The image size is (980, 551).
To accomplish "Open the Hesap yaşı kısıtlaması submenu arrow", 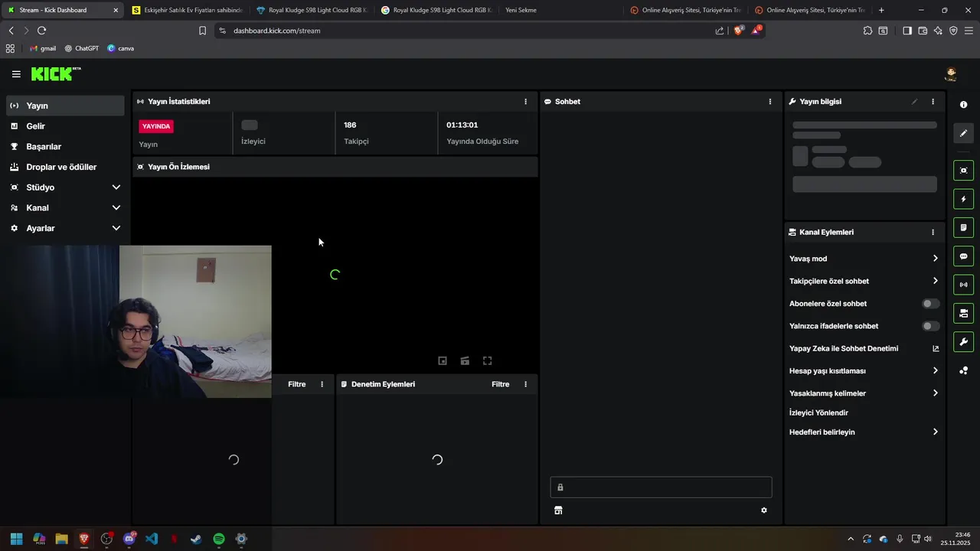I will click(x=935, y=370).
